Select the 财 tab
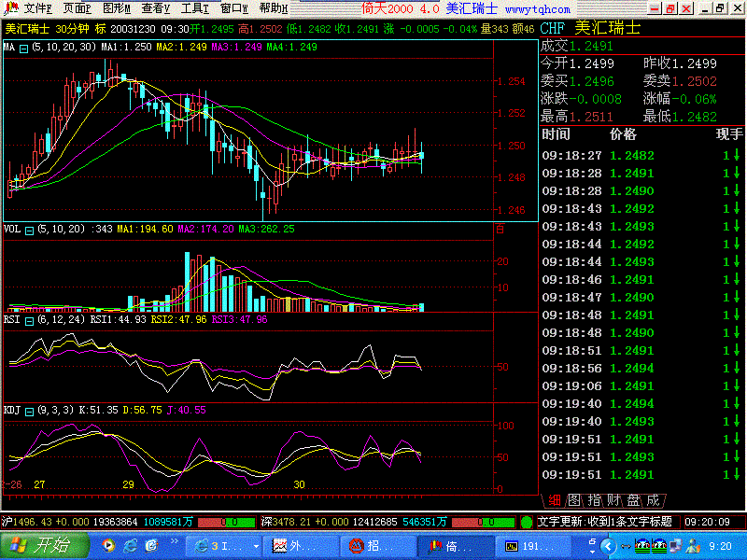This screenshot has width=747, height=560. coord(613,500)
